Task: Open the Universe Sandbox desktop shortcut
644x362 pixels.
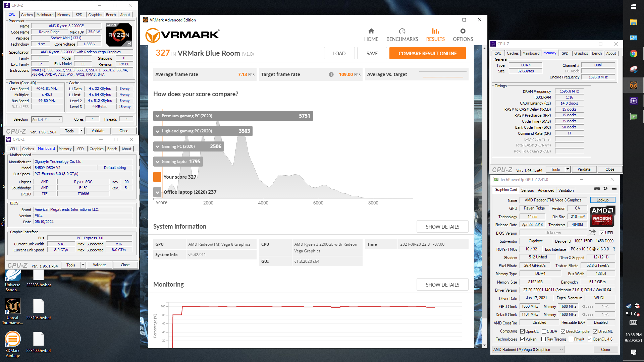Action: tap(12, 281)
